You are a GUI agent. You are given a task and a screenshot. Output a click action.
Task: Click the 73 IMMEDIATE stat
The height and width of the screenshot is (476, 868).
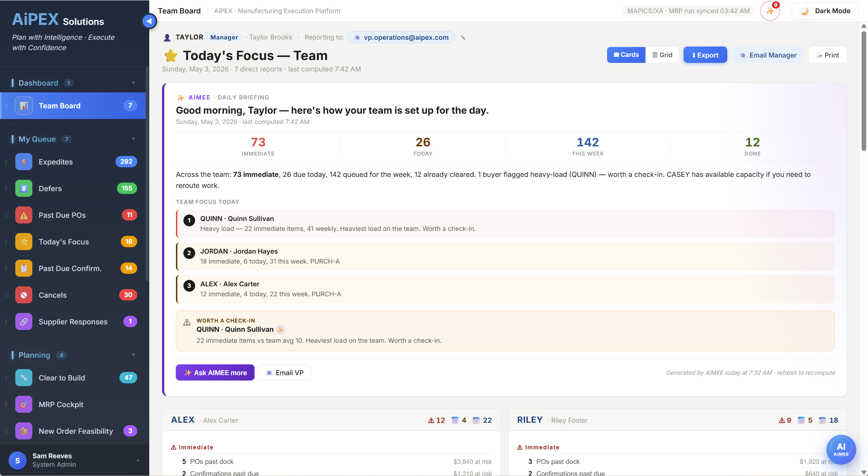point(258,146)
